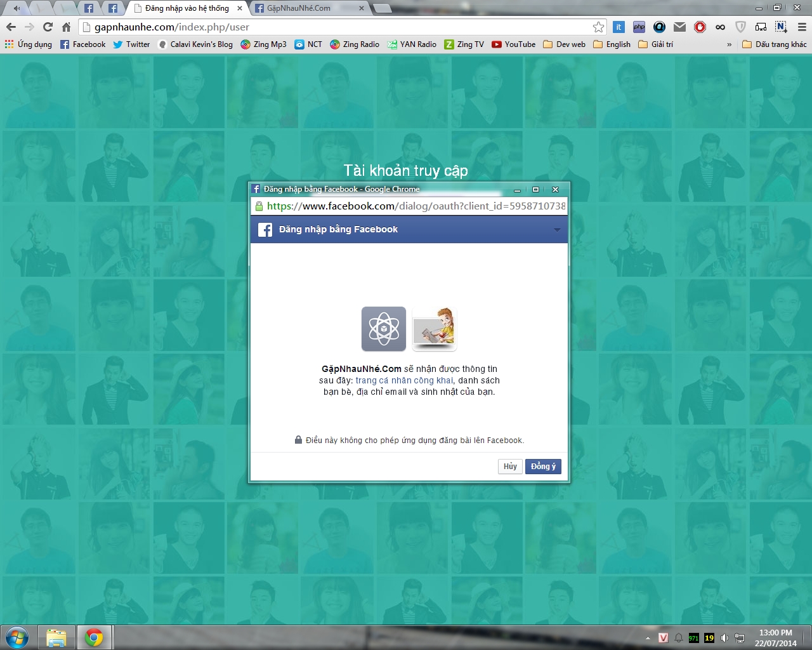The height and width of the screenshot is (650, 812).
Task: Close the Đăng nhập vào hệ thống tab
Action: coord(240,8)
